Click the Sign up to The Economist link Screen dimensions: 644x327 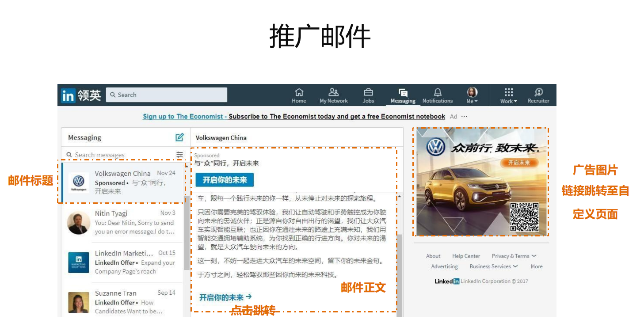point(185,117)
